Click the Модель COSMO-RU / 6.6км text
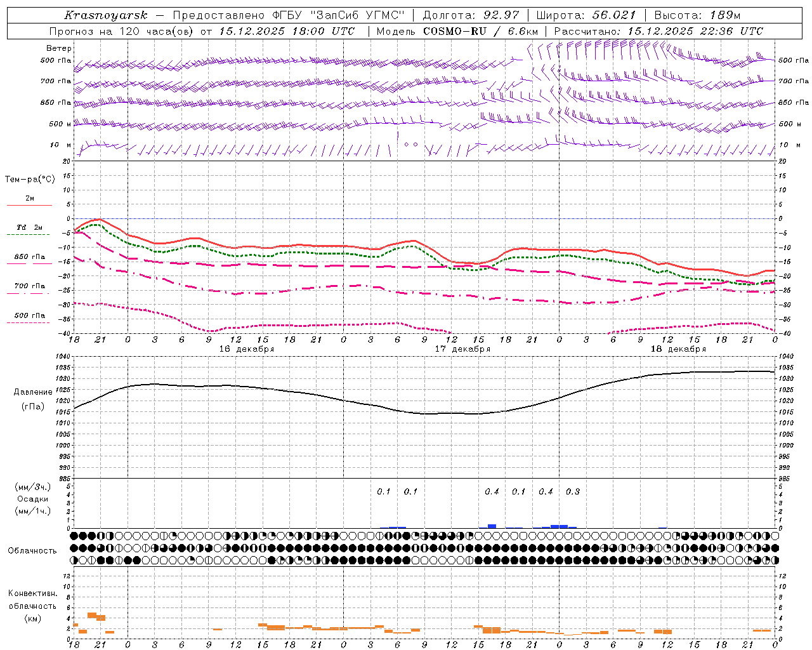This screenshot has height=650, width=812. pyautogui.click(x=457, y=31)
